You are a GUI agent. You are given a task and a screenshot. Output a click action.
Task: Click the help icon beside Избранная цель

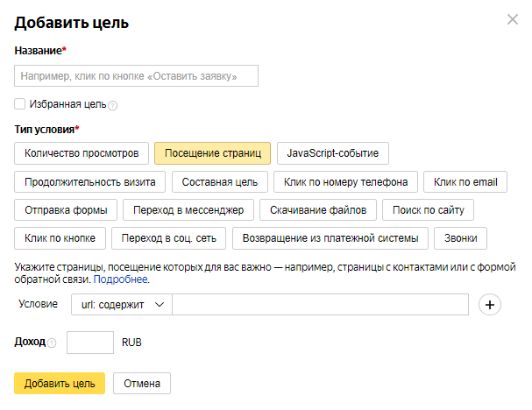(x=113, y=105)
